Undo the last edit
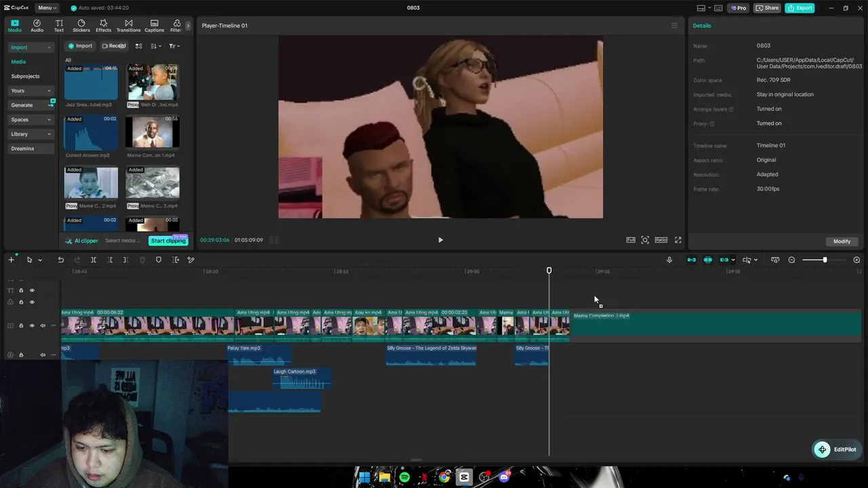 [x=60, y=260]
